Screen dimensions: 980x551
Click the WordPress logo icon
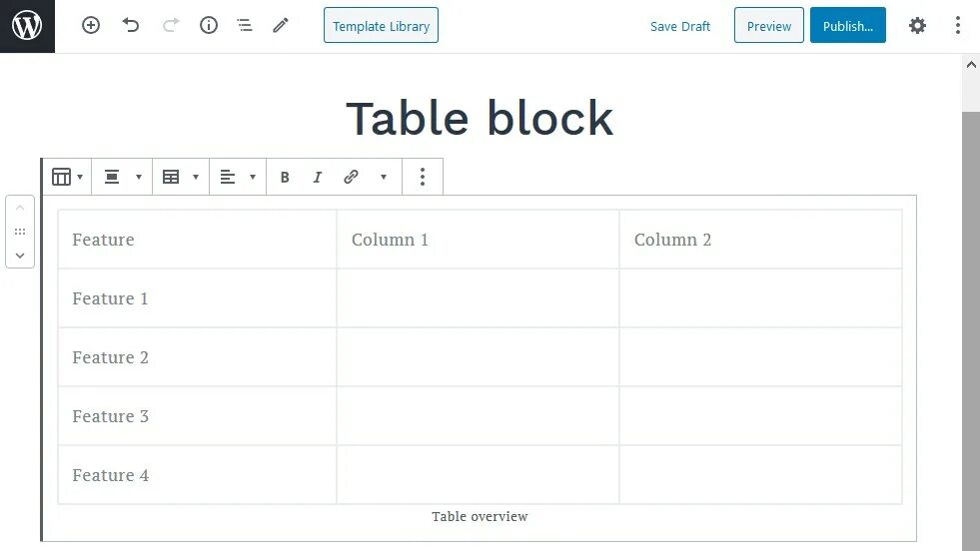point(27,26)
